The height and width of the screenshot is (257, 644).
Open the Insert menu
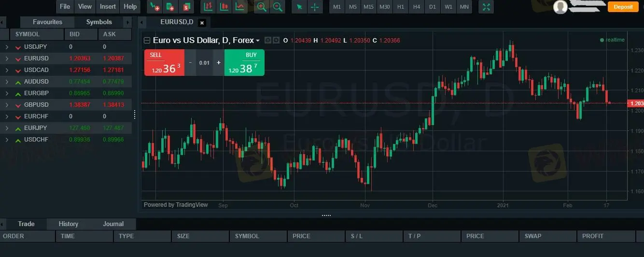click(108, 7)
